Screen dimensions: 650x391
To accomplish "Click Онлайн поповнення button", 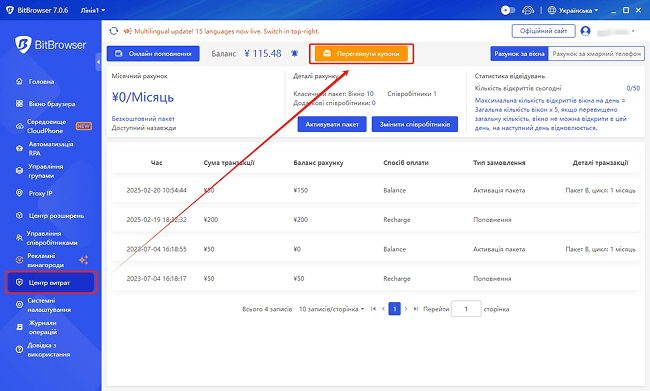I will coord(153,53).
